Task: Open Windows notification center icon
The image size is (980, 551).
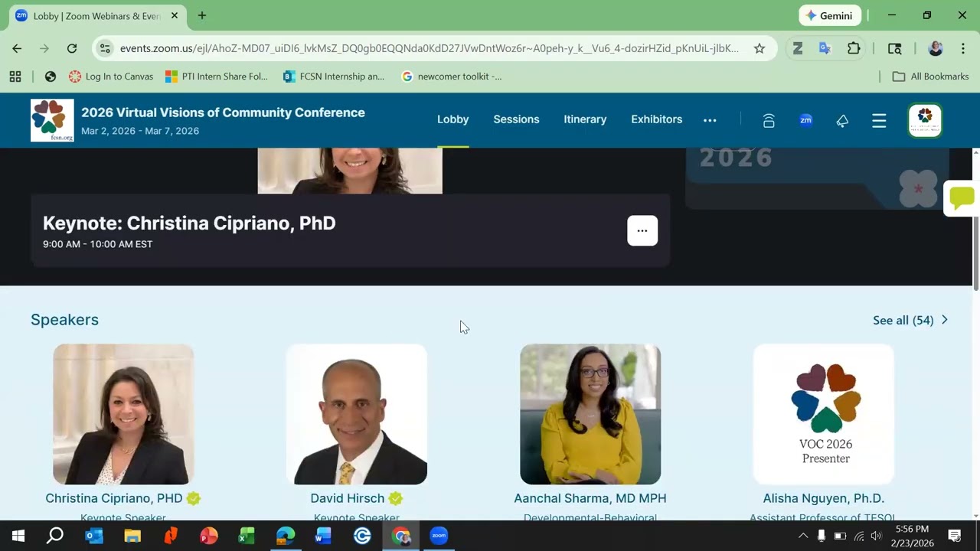Action: pos(955,536)
